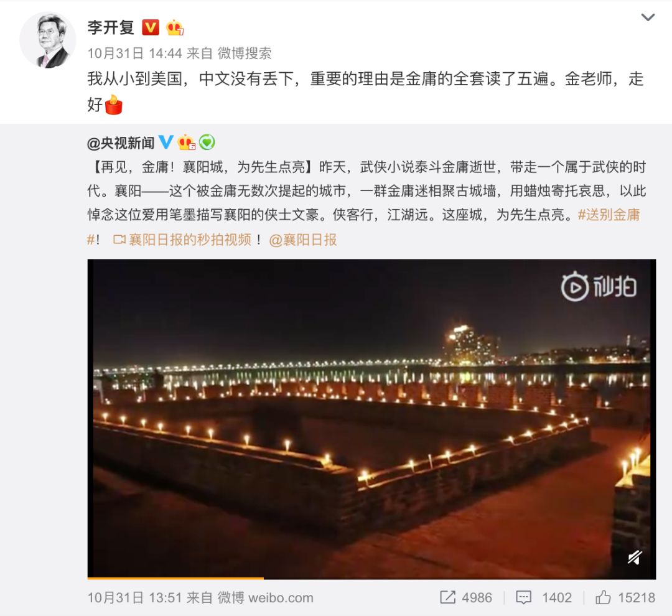Click the orange V verified badge
This screenshot has width=672, height=616.
tap(151, 27)
